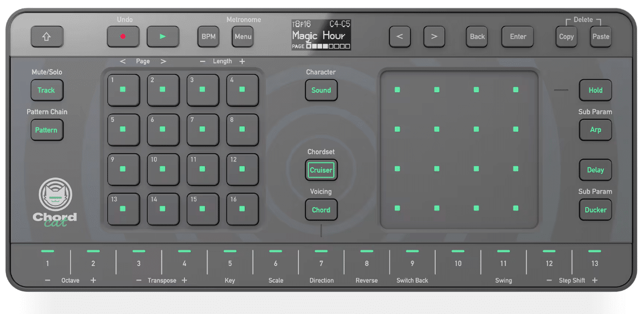Trigger step pad 5
This screenshot has height=314, width=644.
tap(123, 130)
